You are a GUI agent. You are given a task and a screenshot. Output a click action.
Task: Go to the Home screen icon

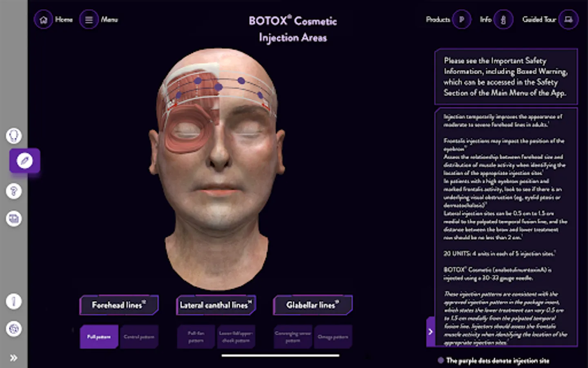point(43,20)
